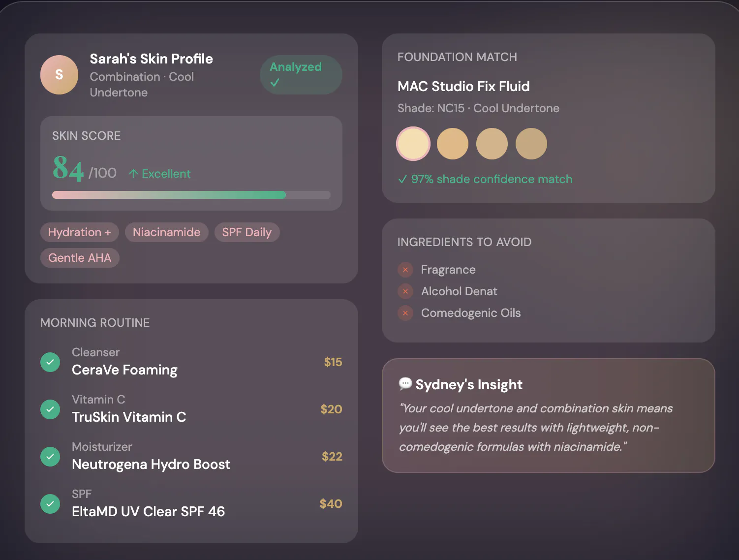Toggle the Neutrogena Hydro Boost checkmark
The height and width of the screenshot is (560, 739).
tap(50, 457)
